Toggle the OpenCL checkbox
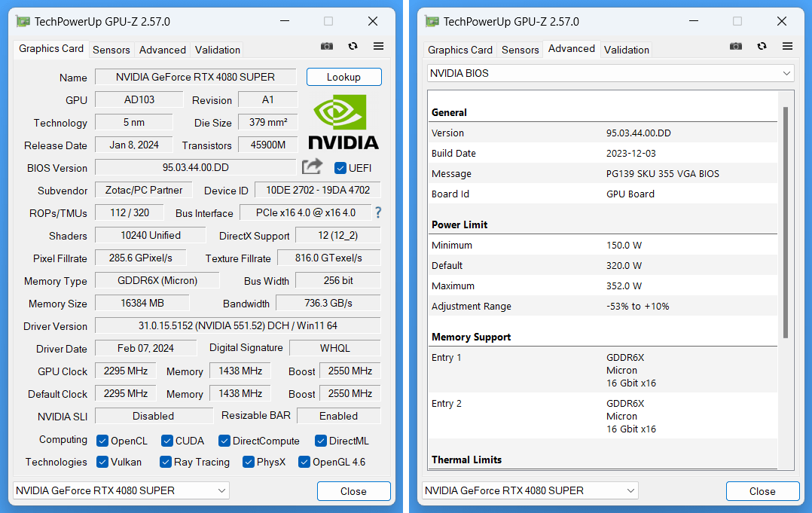 coord(102,441)
